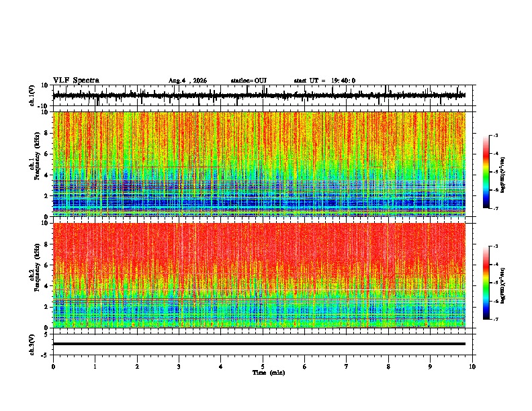Click the time axis tick label "9"
The height and width of the screenshot is (411, 532).
pyautogui.click(x=430, y=367)
